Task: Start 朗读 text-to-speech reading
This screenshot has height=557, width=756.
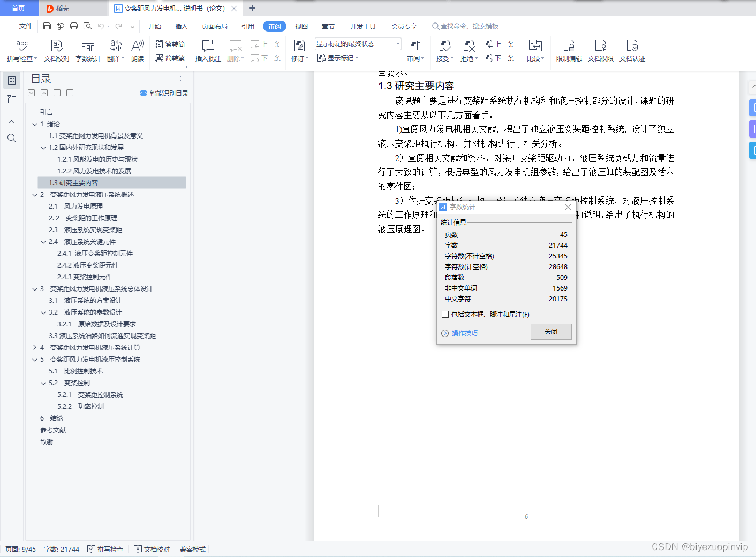Action: pyautogui.click(x=138, y=51)
